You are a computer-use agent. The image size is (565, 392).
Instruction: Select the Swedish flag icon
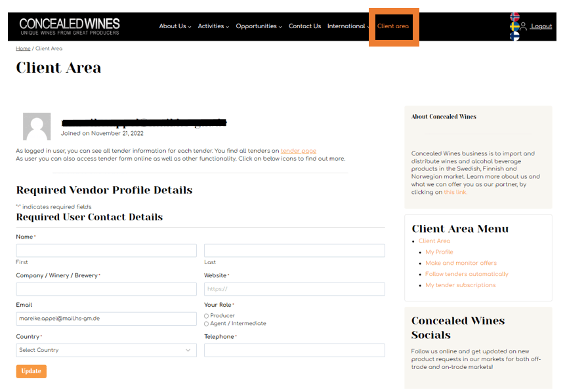[x=514, y=26]
